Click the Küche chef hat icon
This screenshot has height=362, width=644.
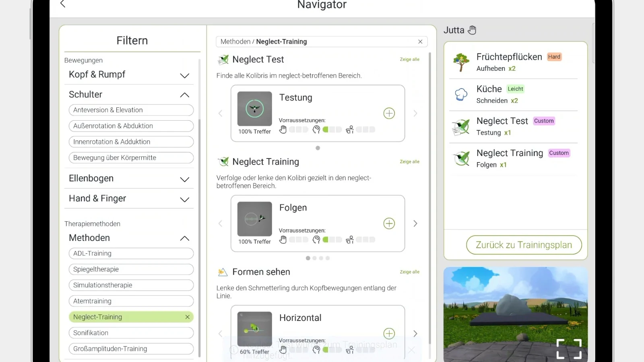(461, 95)
